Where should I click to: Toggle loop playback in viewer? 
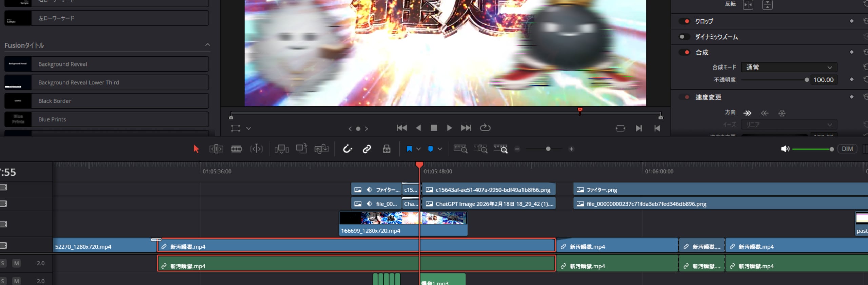(x=485, y=128)
